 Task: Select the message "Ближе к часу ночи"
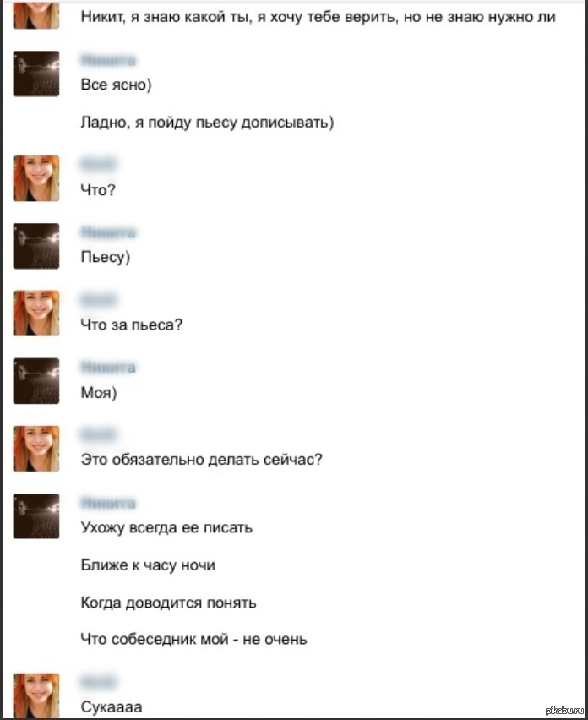pos(148,565)
